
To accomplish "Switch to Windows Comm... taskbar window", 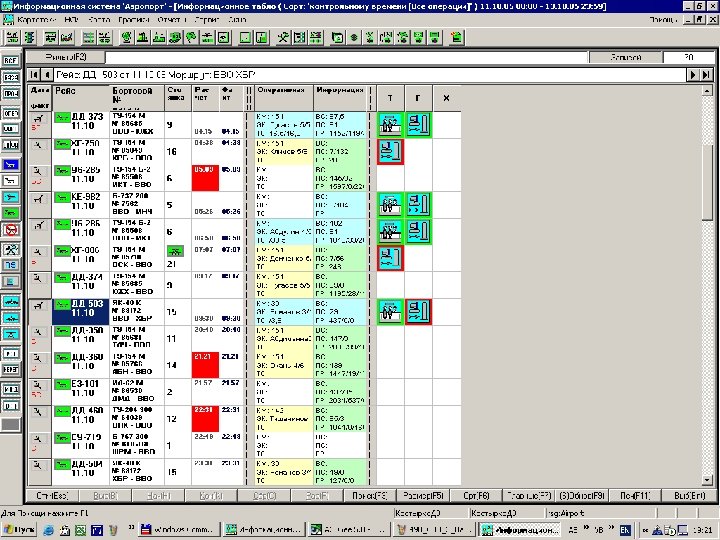I will [x=180, y=529].
